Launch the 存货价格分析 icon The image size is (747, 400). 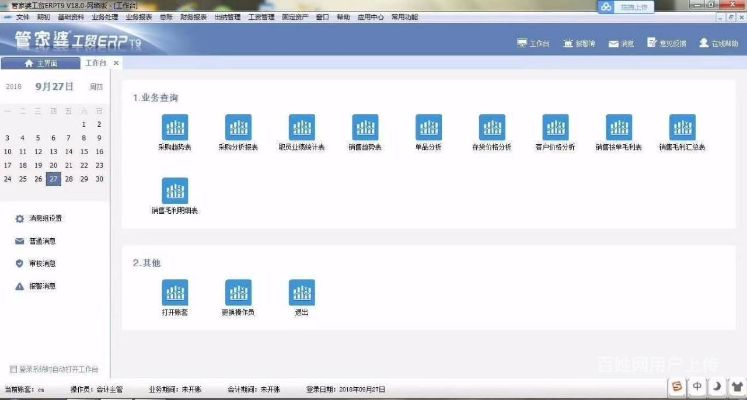492,127
